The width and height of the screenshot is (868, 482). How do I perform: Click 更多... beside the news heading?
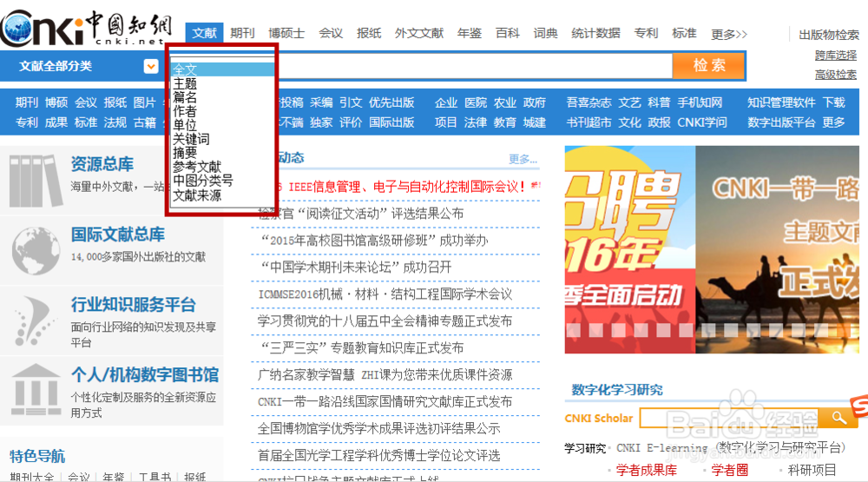click(523, 160)
